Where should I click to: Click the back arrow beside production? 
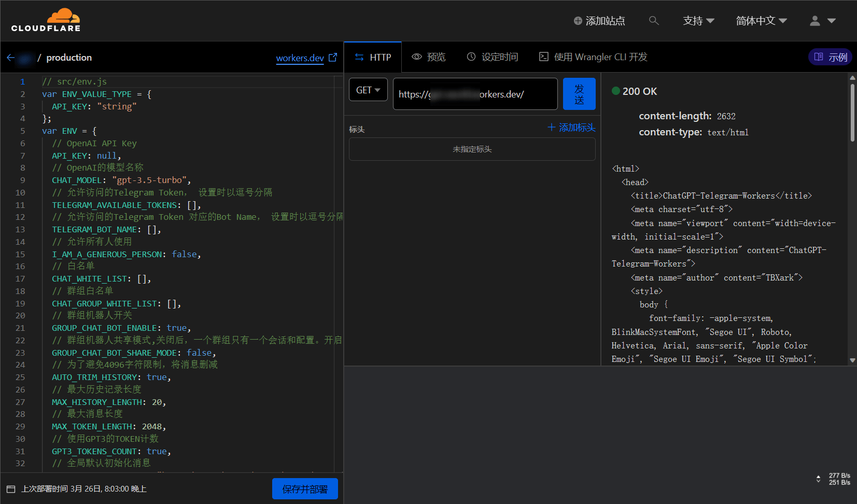point(10,58)
